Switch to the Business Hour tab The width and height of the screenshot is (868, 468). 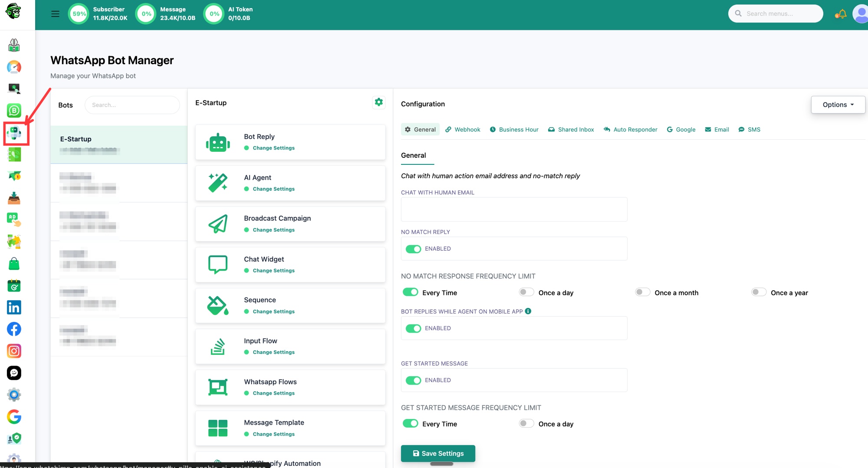514,129
